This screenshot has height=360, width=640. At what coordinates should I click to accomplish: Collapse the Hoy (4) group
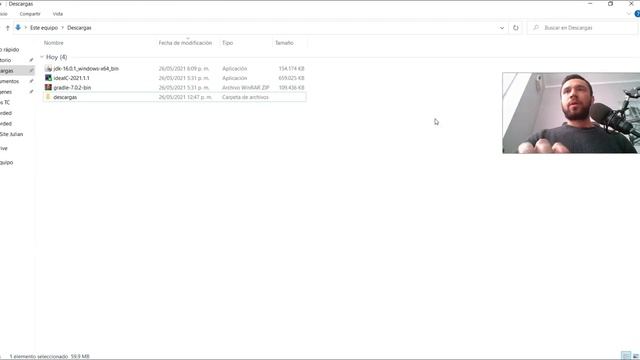(x=42, y=57)
